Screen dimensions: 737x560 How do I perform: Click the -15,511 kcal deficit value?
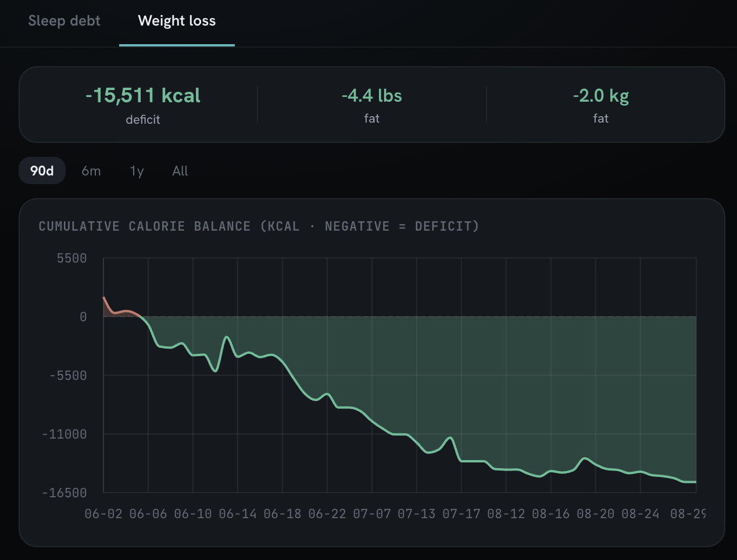(143, 95)
